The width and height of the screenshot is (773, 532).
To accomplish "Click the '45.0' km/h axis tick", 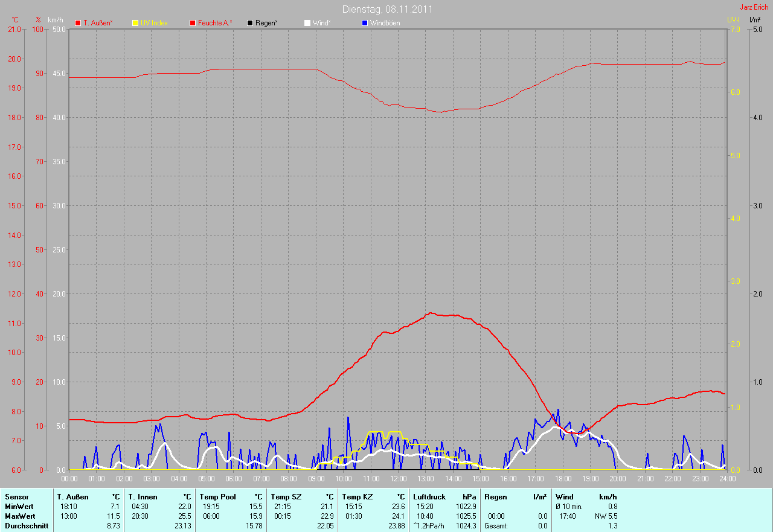I will (x=59, y=73).
